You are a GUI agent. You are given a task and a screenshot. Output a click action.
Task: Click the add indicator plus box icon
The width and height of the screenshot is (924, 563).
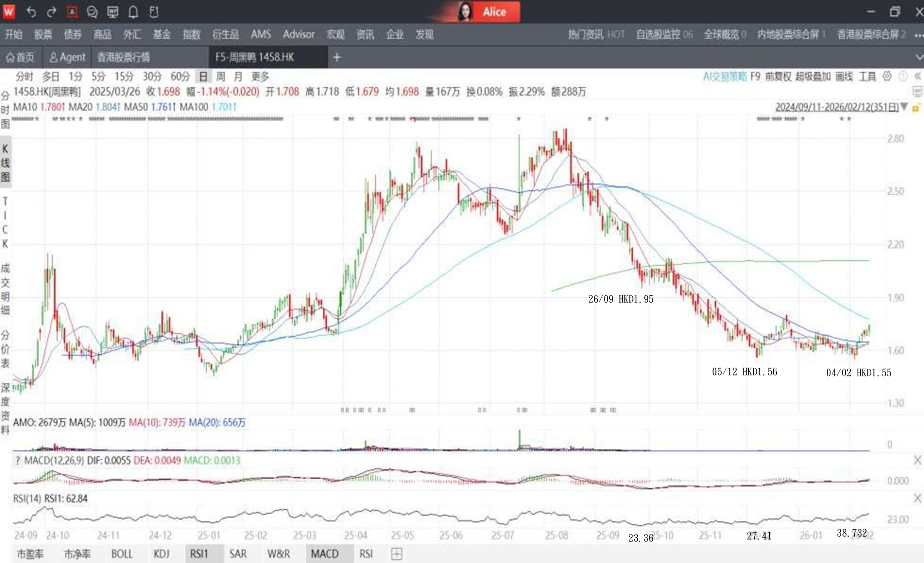[396, 554]
